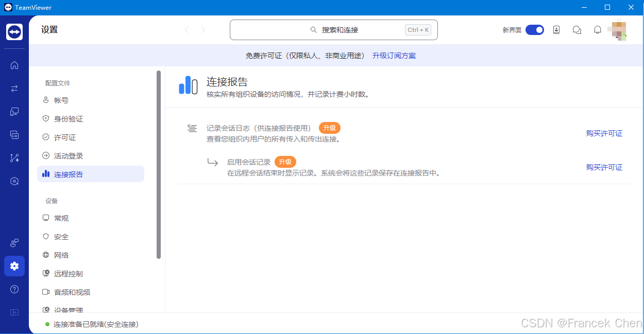The image size is (644, 334).
Task: Select 音频和视频 under 设备 section
Action: [x=91, y=292]
